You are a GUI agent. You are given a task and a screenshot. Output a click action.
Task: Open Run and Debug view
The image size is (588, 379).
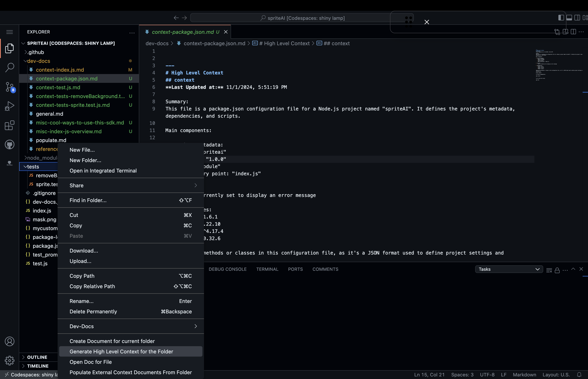point(10,106)
